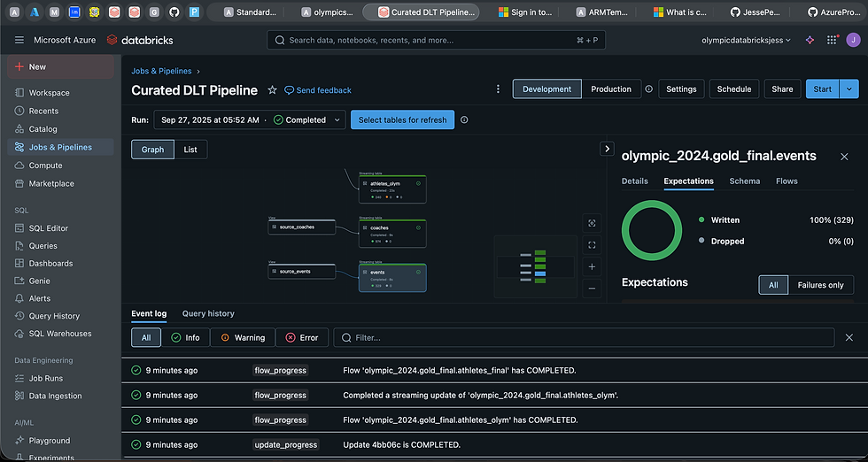Collapse the side panel with arrow
Screen dimensions: 868x462
click(x=608, y=149)
